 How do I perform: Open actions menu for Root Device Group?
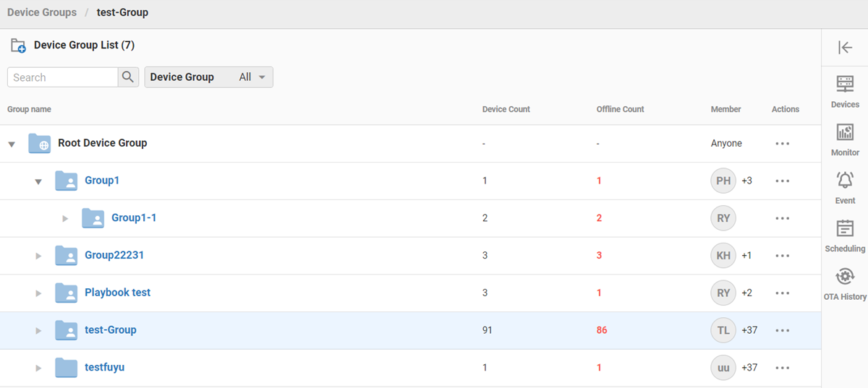(x=782, y=144)
